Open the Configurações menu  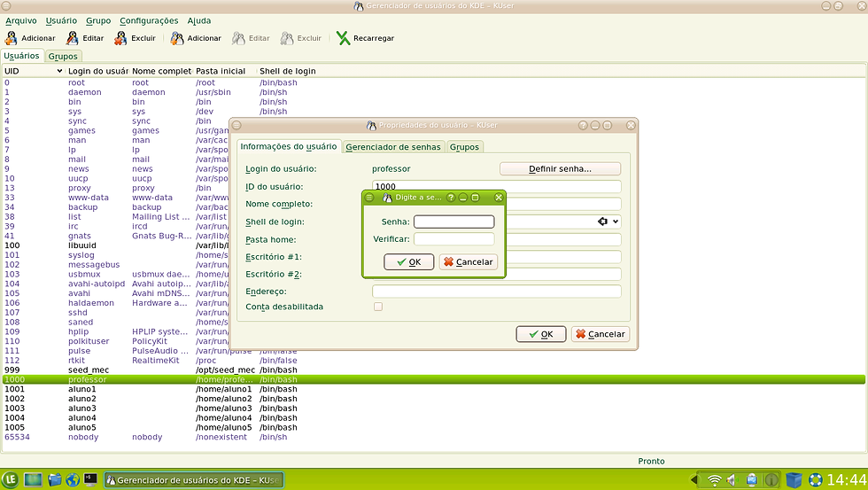tap(149, 20)
